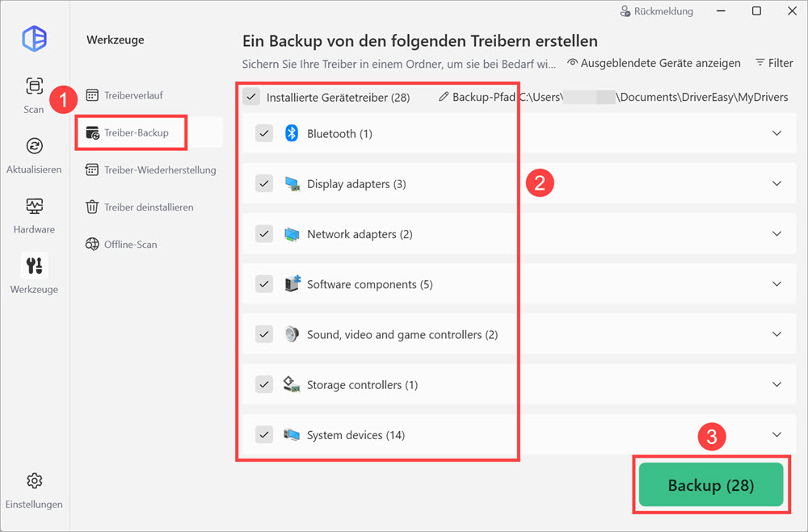Open the Filter options
The width and height of the screenshot is (808, 532).
coord(773,63)
